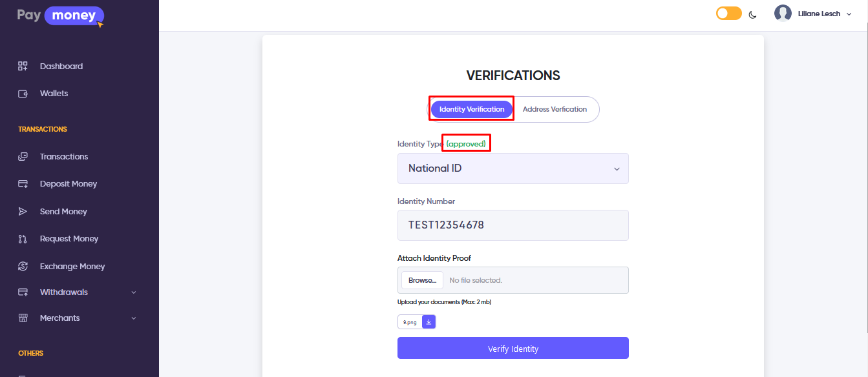Toggle the orange theme switch

coord(728,14)
